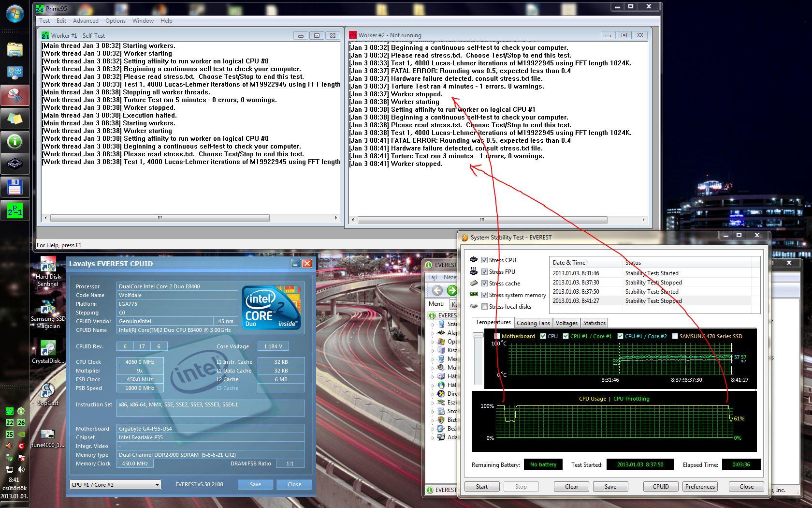Click the red Comodo shield tray icon
This screenshot has width=812, height=508.
[x=21, y=446]
